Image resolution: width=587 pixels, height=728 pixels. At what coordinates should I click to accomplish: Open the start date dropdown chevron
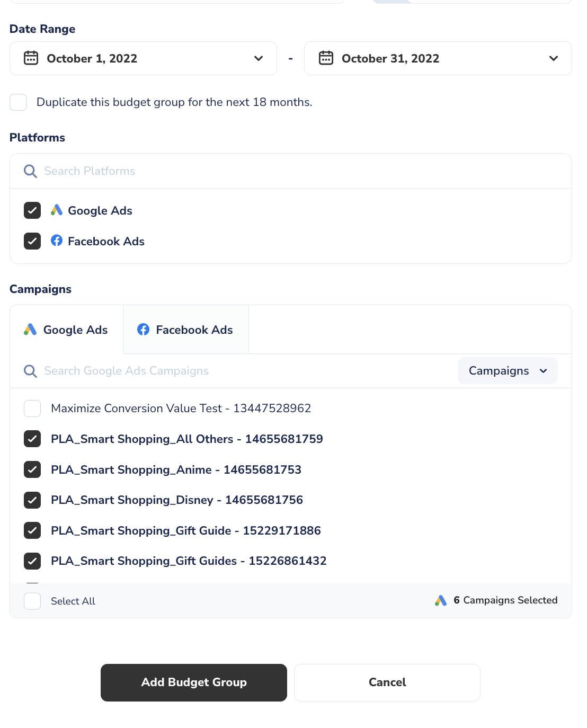(x=259, y=58)
